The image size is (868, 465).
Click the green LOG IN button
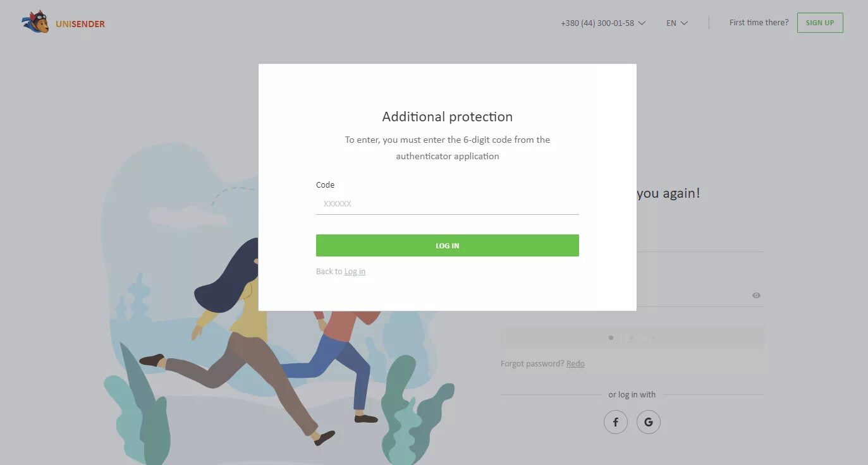click(448, 246)
